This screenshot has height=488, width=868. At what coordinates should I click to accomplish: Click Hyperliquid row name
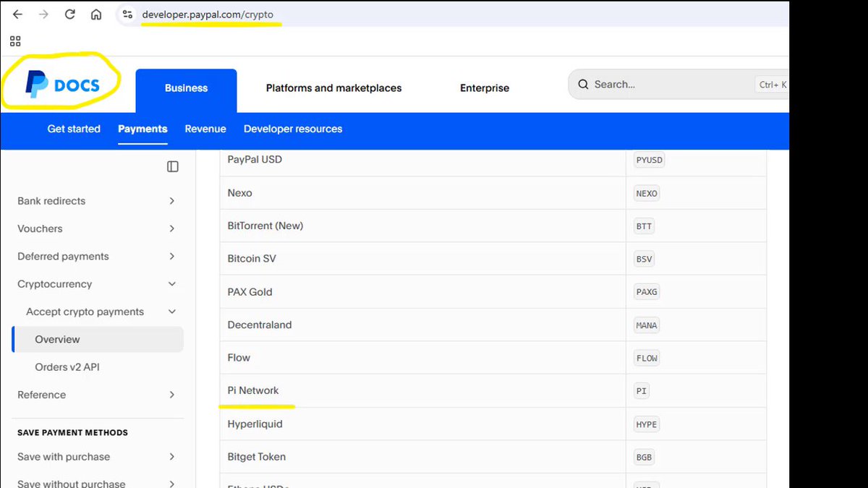point(255,424)
